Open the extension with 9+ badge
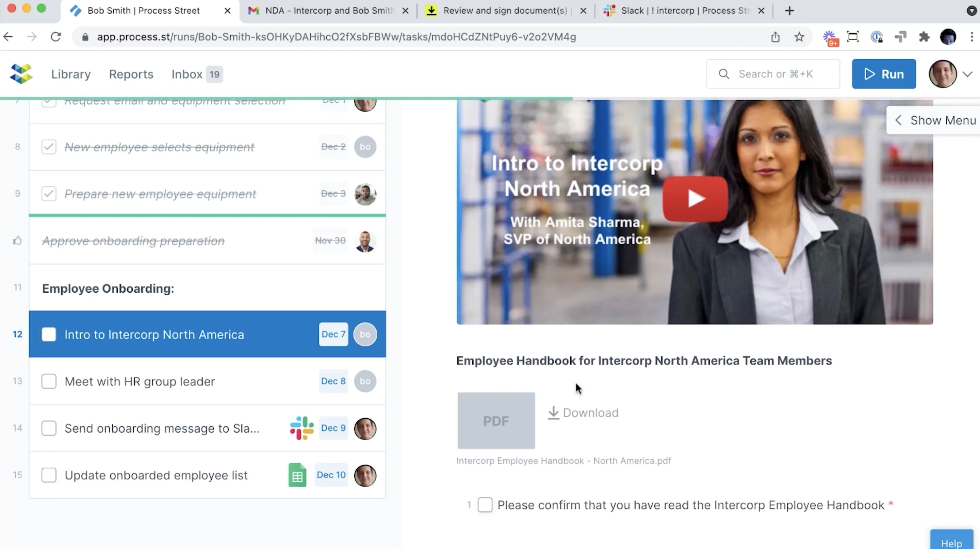 (x=831, y=38)
